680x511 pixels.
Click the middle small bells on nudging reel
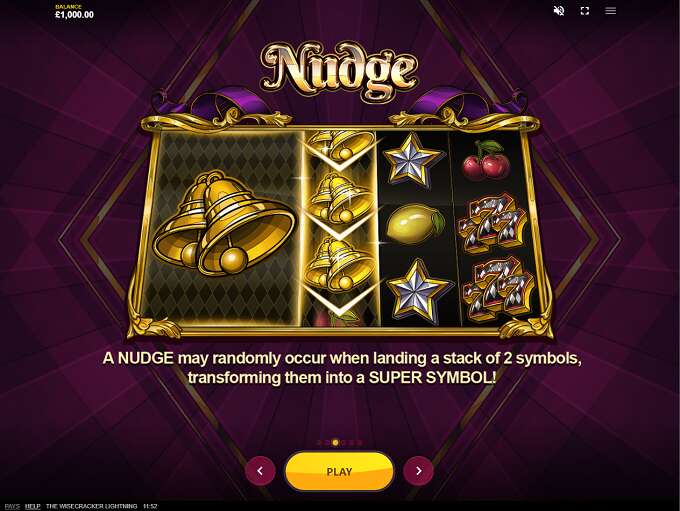pos(339,197)
